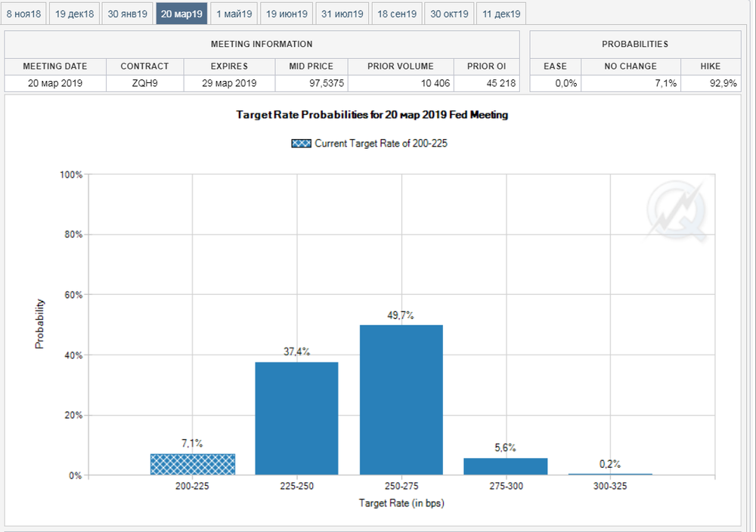View the 30 окт19 meeting tab

coord(449,14)
